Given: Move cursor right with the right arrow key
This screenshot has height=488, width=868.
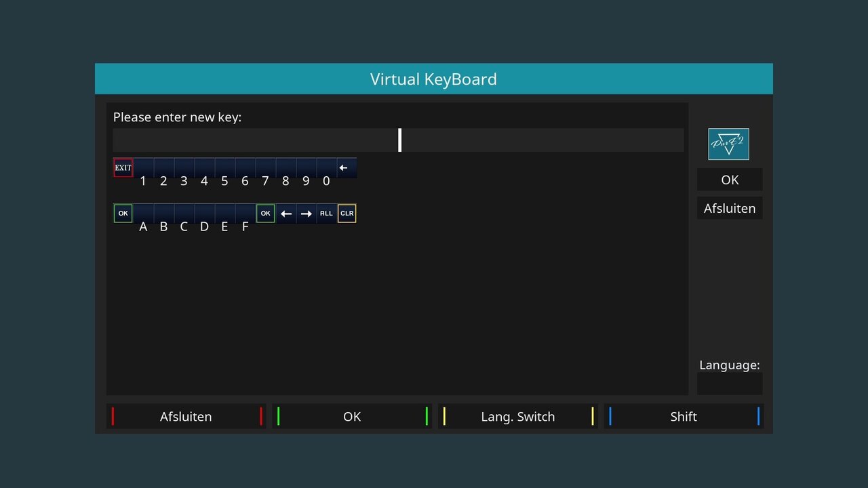Looking at the screenshot, I should (x=307, y=213).
